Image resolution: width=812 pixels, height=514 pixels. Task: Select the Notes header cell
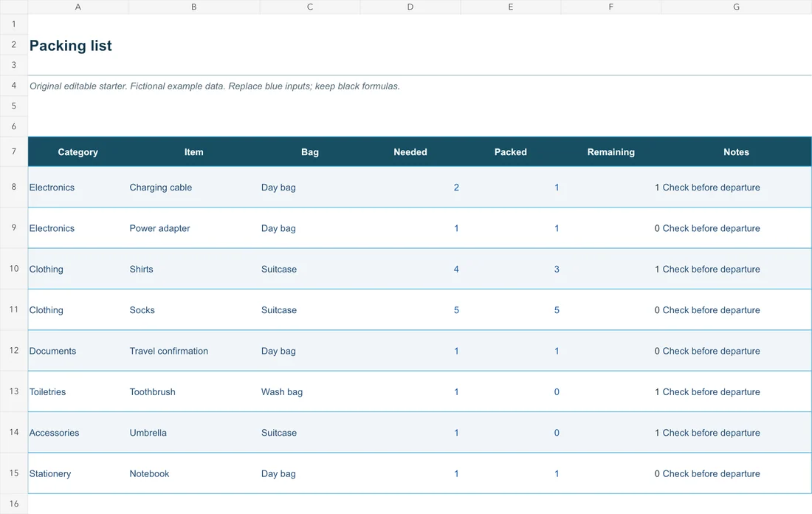737,152
